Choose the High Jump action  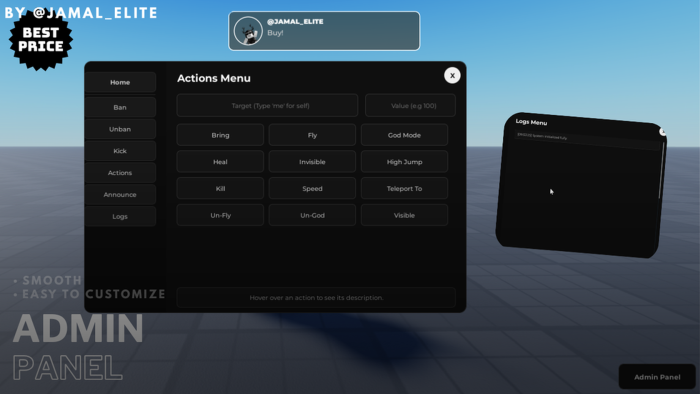[x=404, y=162]
